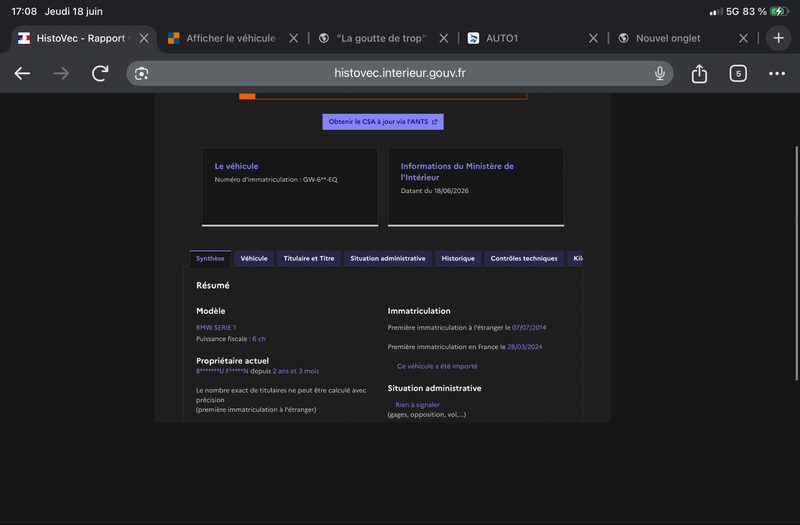Click the 07/07/2014 registration date
Viewport: 800px width, 525px height.
[x=529, y=328]
